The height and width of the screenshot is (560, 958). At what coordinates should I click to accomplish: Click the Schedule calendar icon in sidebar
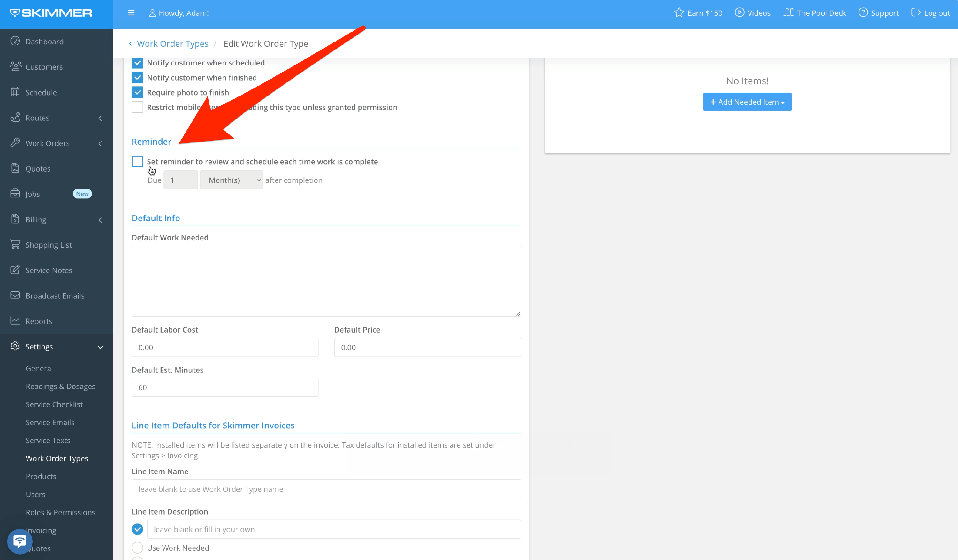(15, 92)
